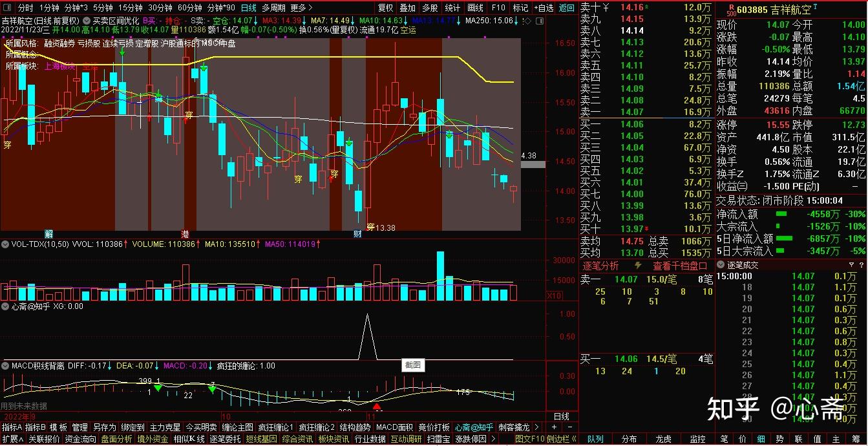This screenshot has height=446, width=868.
Task: Click the grey price marker on price axis
Action: click(533, 164)
